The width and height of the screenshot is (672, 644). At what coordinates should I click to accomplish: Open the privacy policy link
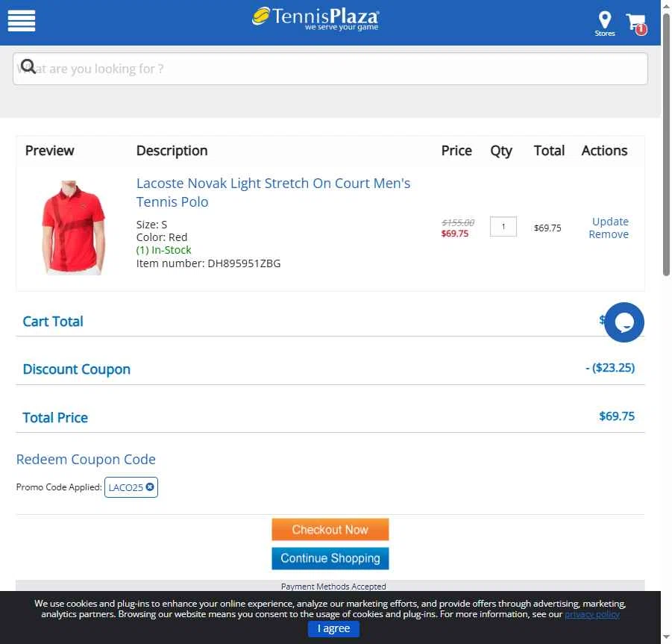point(592,614)
